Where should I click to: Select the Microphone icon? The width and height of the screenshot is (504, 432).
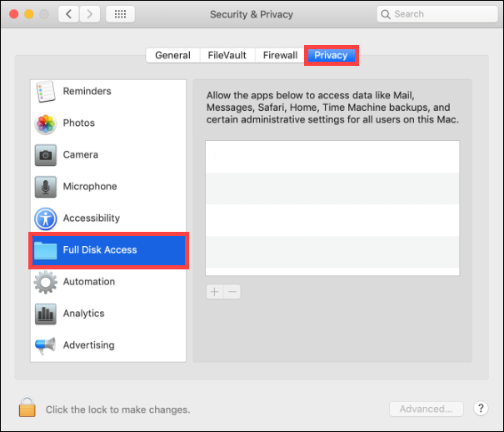45,187
